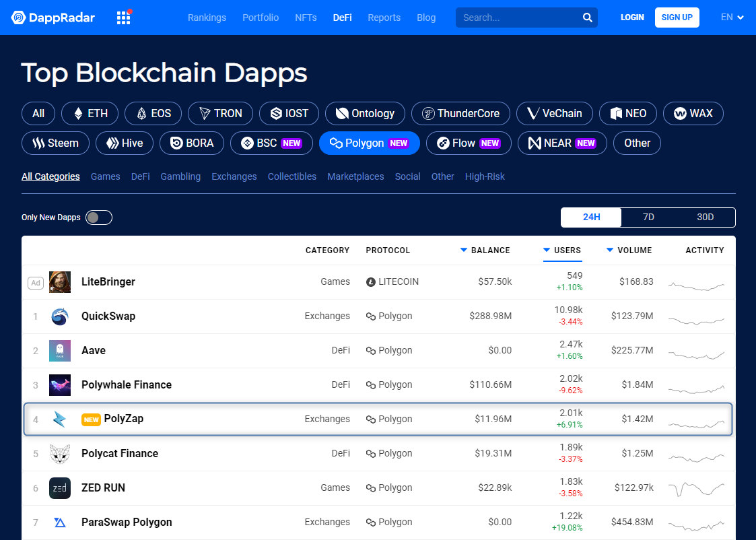Filter by VeChain blockchain
Image resolution: width=756 pixels, height=540 pixels.
[x=555, y=113]
